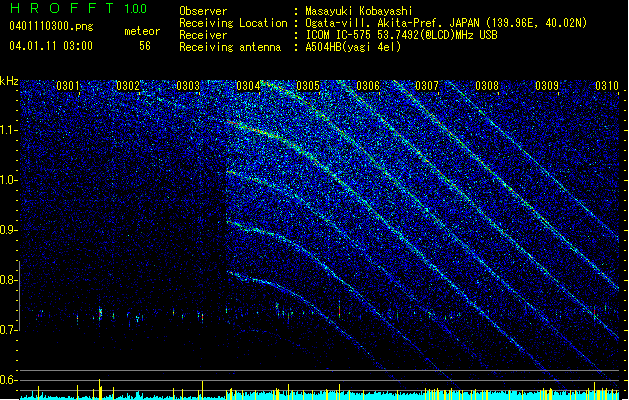Click the 0309 time marker

(x=547, y=86)
